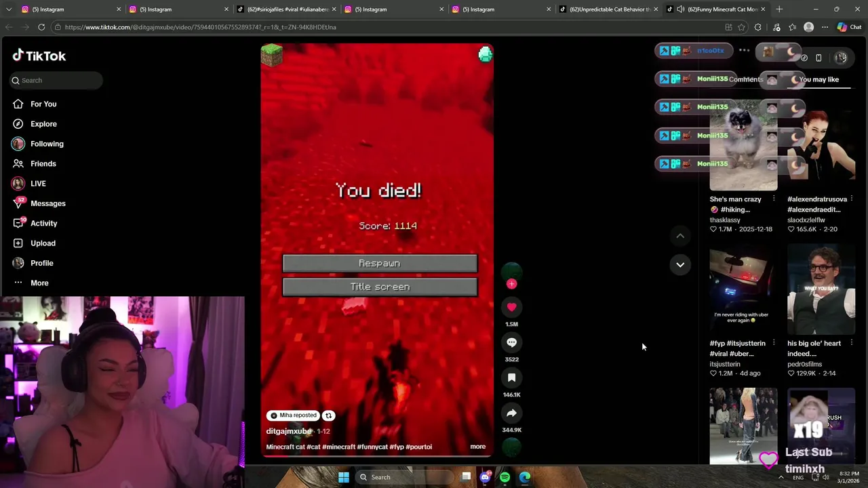Reload the page
Viewport: 868px width, 488px height.
[41, 27]
